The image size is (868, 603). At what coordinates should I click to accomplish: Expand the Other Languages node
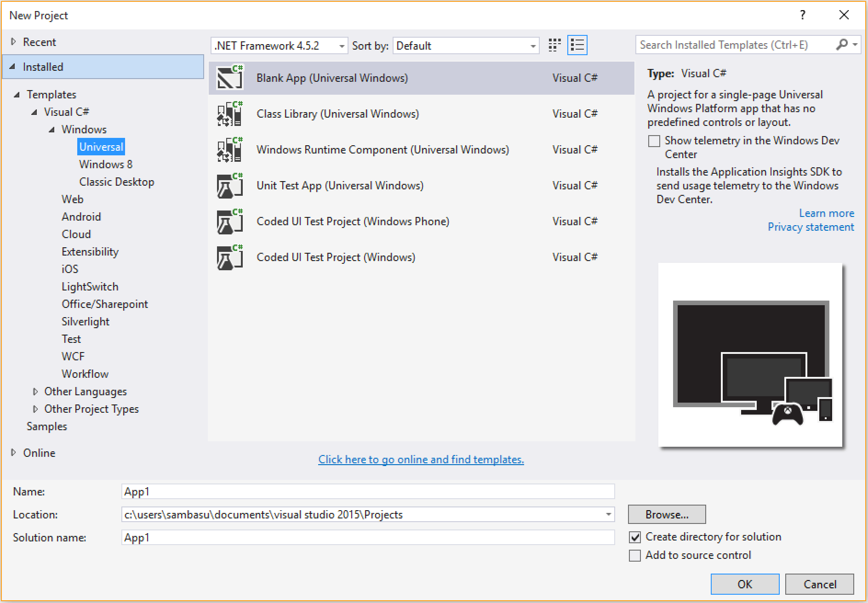(x=36, y=391)
